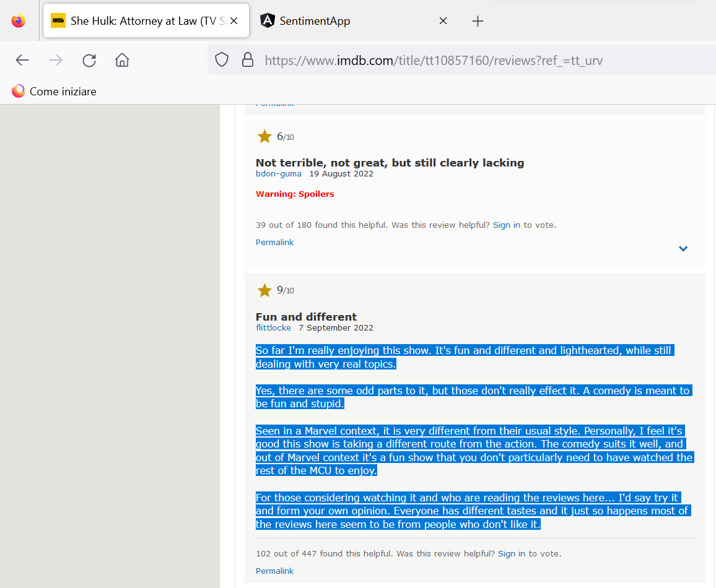This screenshot has height=588, width=716.
Task: Click the IMDb URL address bar
Action: tap(434, 60)
